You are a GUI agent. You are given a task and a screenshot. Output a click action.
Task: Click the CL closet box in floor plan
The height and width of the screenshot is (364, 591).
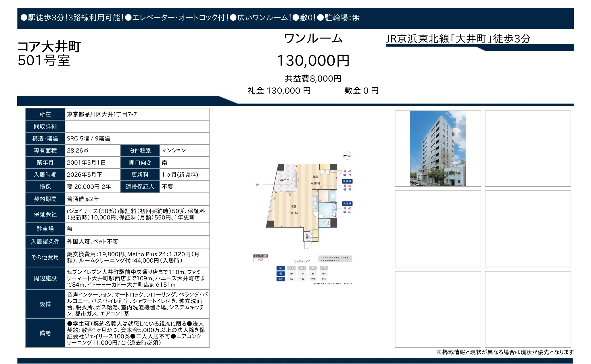(325, 167)
